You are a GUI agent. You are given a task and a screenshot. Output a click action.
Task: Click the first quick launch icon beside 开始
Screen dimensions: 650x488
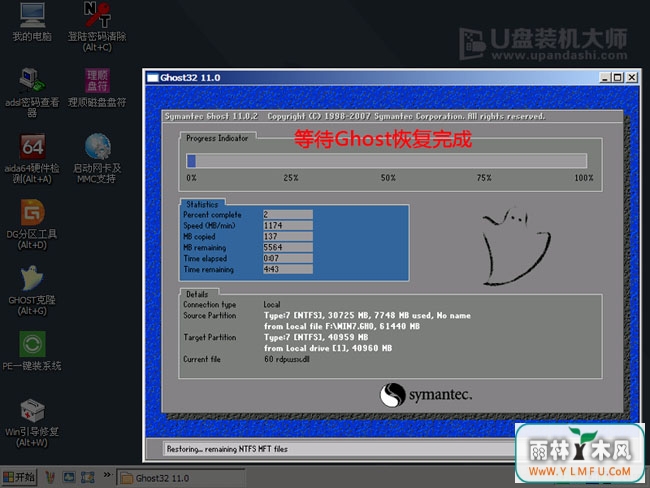click(50, 478)
